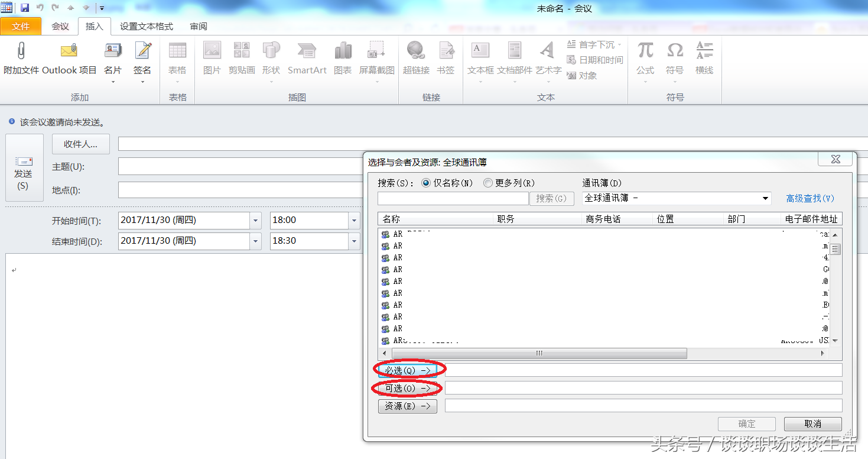Click the Save icon in quick access toolbar

point(24,8)
